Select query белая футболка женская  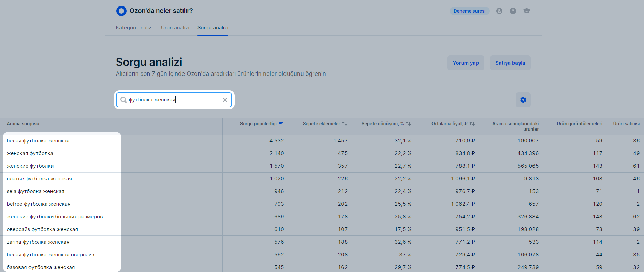click(38, 141)
